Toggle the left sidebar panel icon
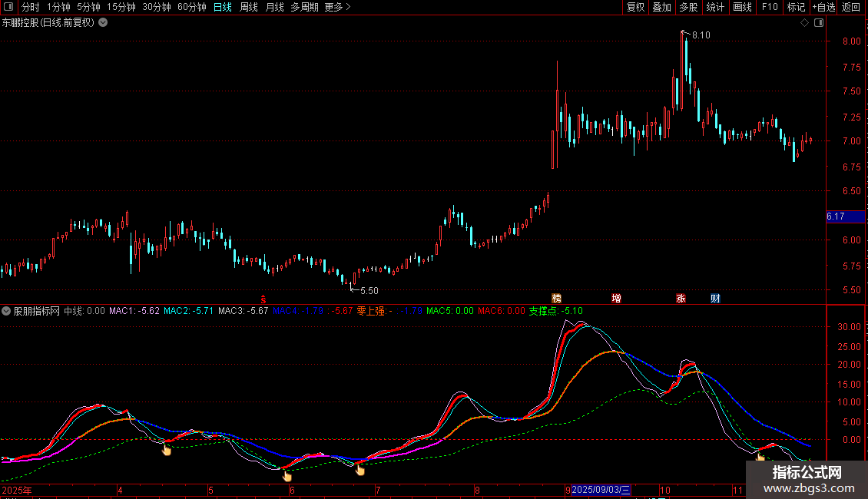 point(8,8)
